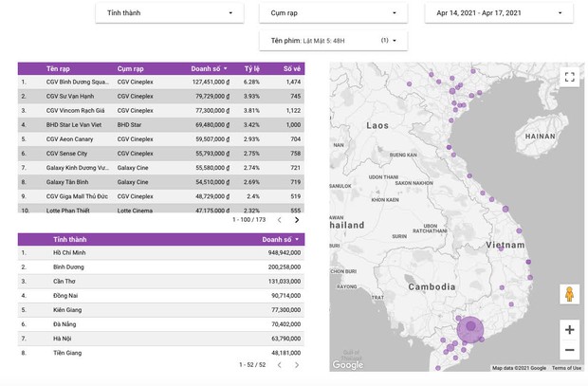Select CGV Sense City row
The height and width of the screenshot is (386, 588).
click(161, 154)
